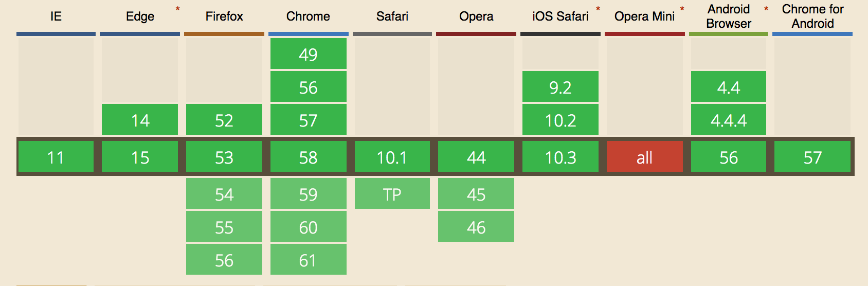The image size is (868, 286).
Task: Select the Safari 10.1 current version cell
Action: pyautogui.click(x=392, y=157)
